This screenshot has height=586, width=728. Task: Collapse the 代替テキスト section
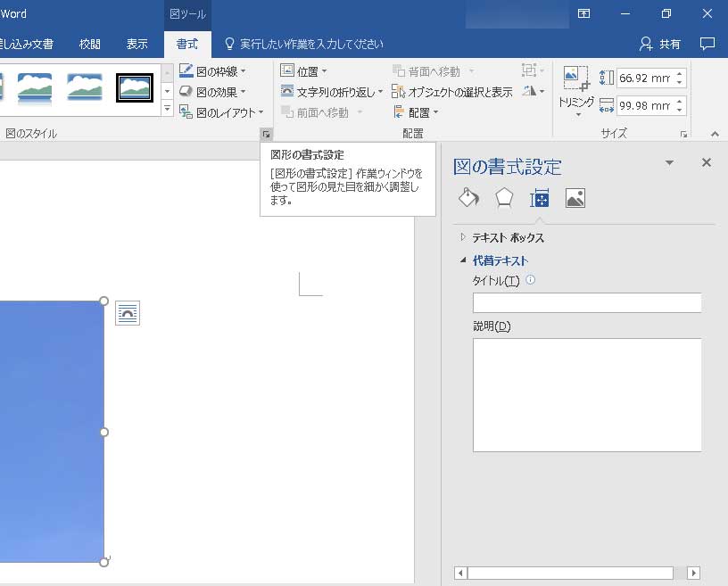click(x=463, y=260)
